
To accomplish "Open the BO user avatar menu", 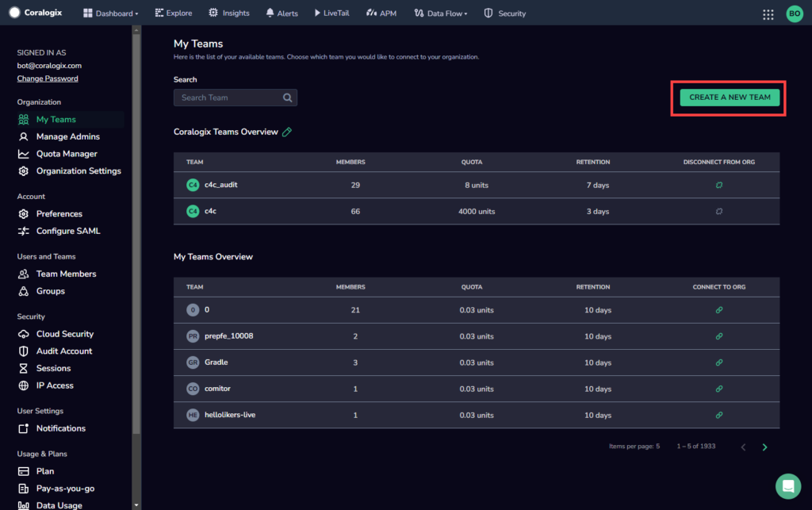I will (x=795, y=13).
